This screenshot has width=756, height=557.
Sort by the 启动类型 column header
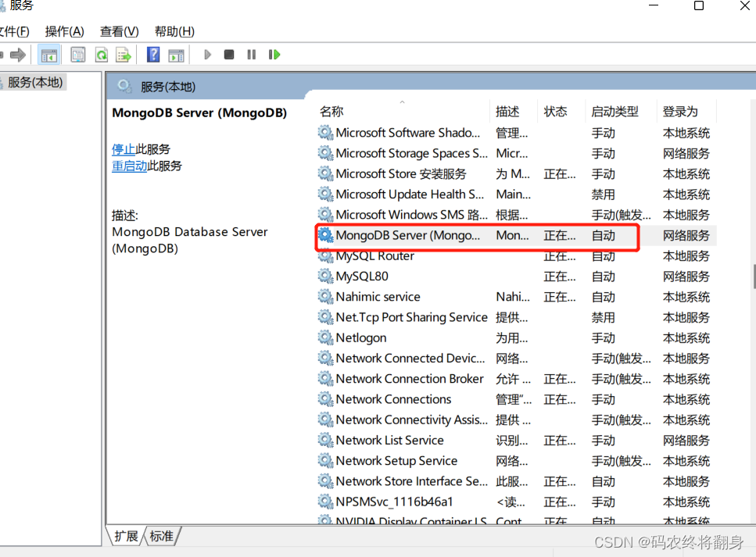tap(621, 112)
